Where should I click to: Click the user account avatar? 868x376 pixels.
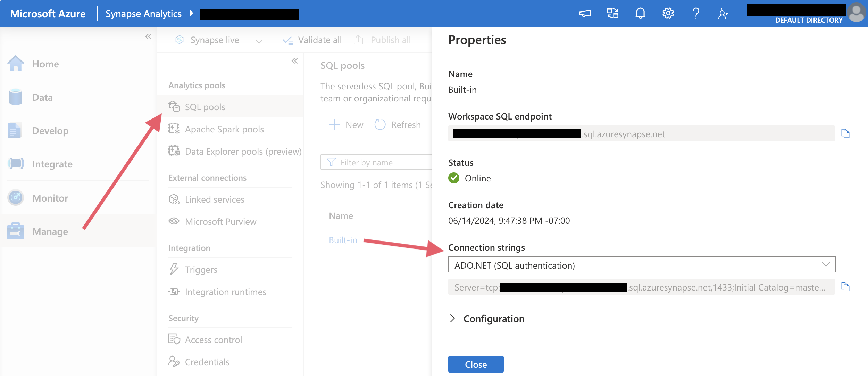[x=857, y=13]
